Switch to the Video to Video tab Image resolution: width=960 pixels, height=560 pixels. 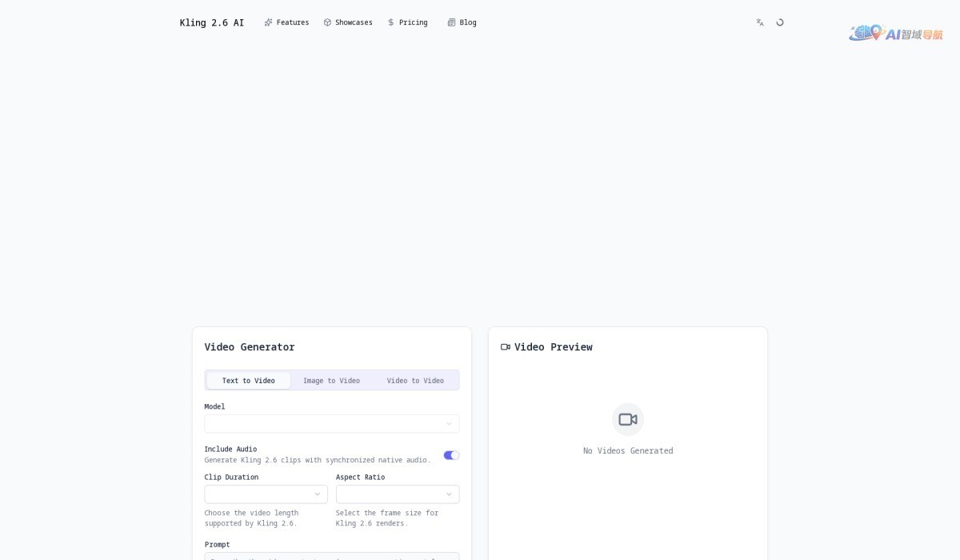click(415, 381)
